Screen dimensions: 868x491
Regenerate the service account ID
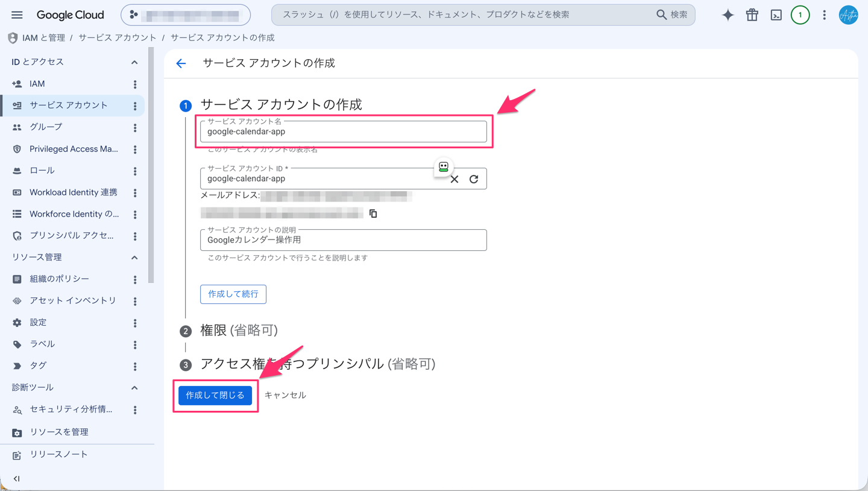(474, 179)
